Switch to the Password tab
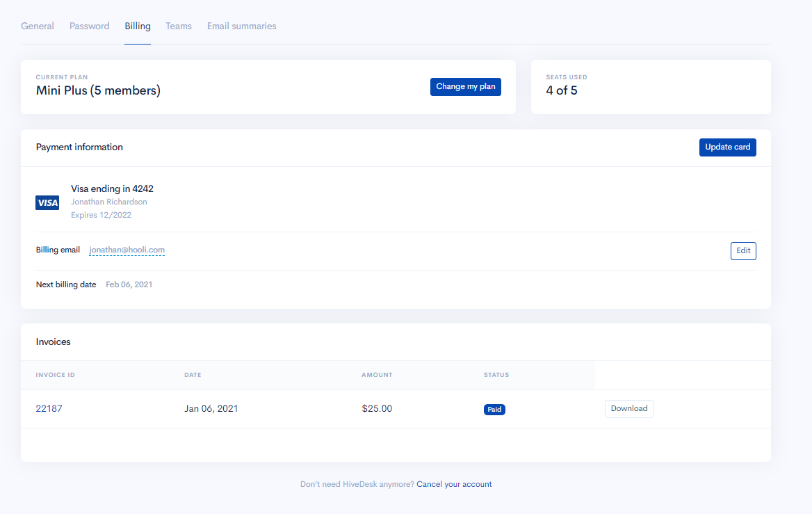 point(90,26)
